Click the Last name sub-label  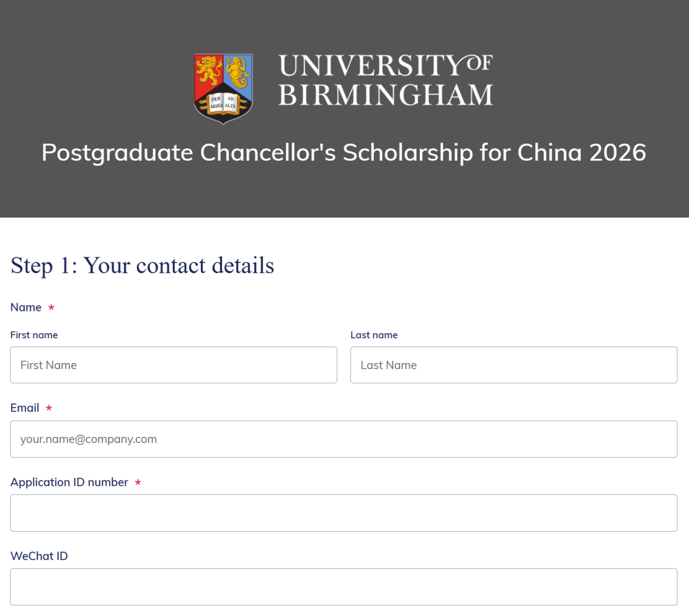(374, 334)
